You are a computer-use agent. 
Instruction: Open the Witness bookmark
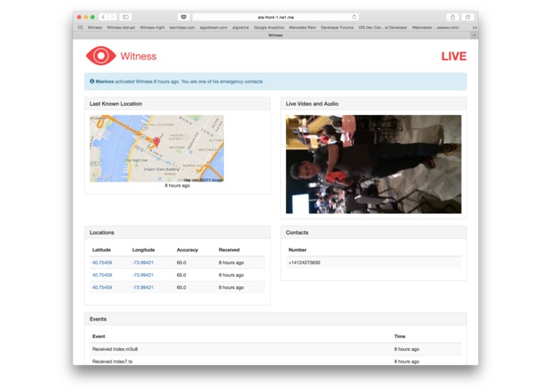[95, 28]
